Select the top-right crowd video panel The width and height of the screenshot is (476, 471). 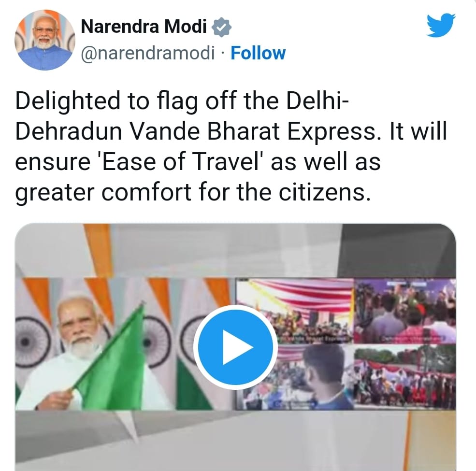[405, 311]
